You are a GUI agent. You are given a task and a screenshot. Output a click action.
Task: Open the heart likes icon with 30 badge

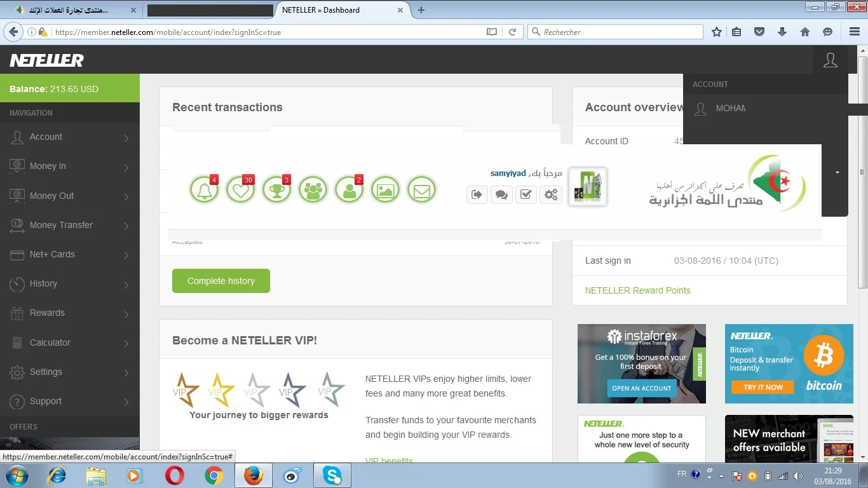pyautogui.click(x=240, y=189)
